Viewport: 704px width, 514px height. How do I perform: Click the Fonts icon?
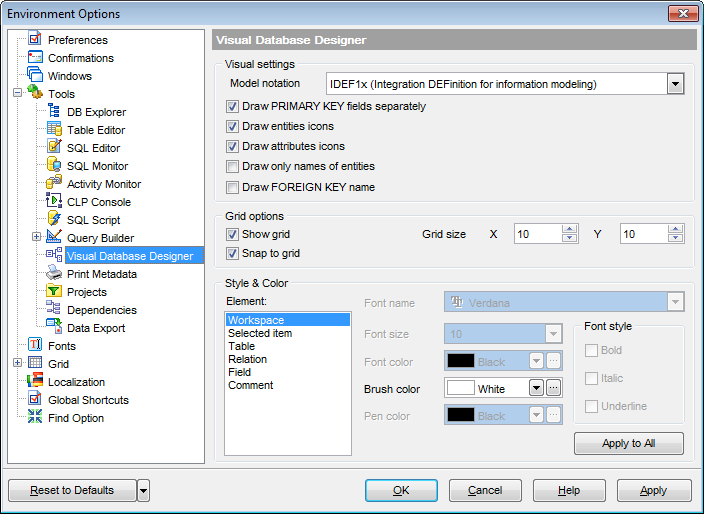click(35, 345)
